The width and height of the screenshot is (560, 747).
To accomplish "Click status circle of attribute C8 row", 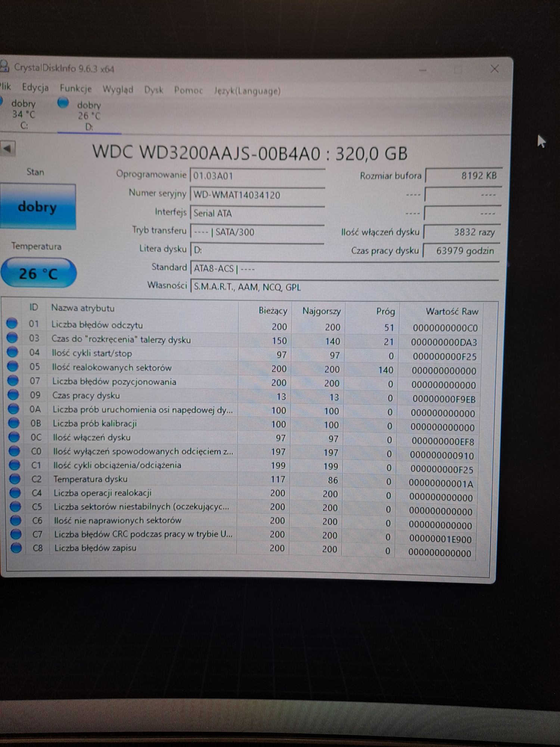I will [x=16, y=548].
